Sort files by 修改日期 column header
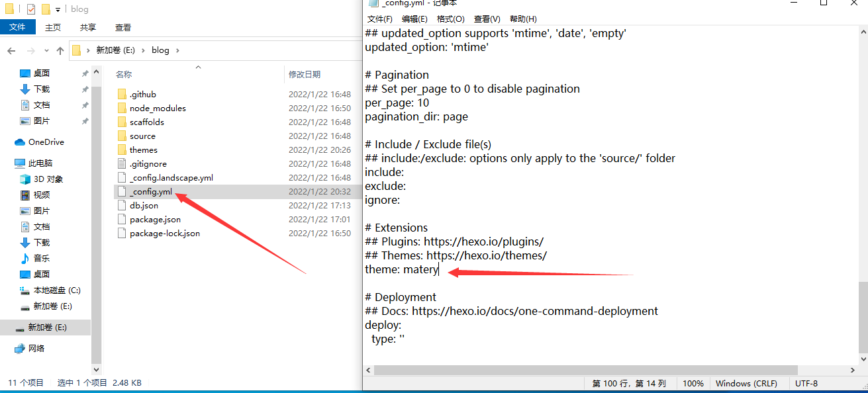This screenshot has width=868, height=393. (305, 75)
